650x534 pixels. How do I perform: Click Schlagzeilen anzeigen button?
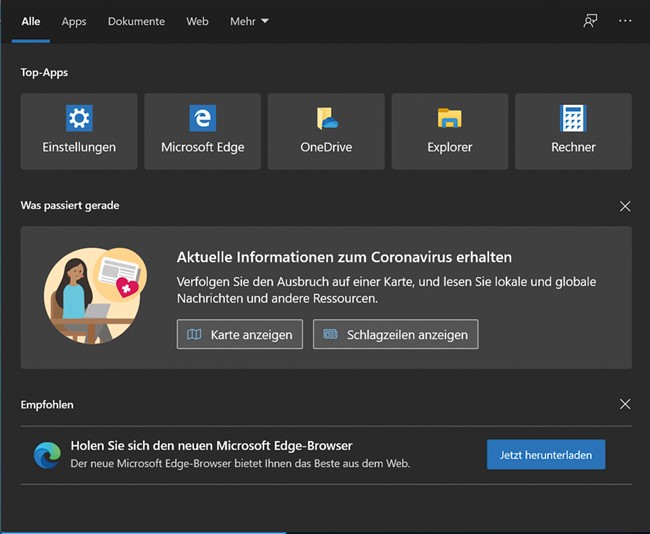click(x=395, y=334)
